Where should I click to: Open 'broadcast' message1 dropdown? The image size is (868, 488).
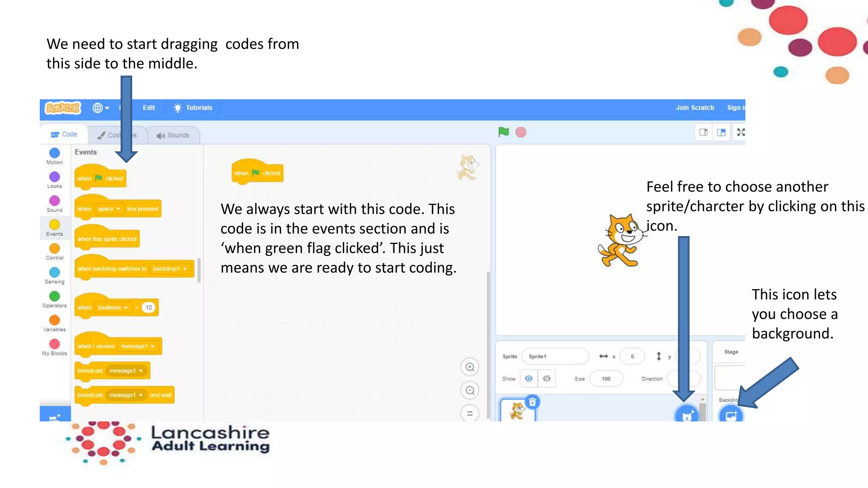coord(126,371)
